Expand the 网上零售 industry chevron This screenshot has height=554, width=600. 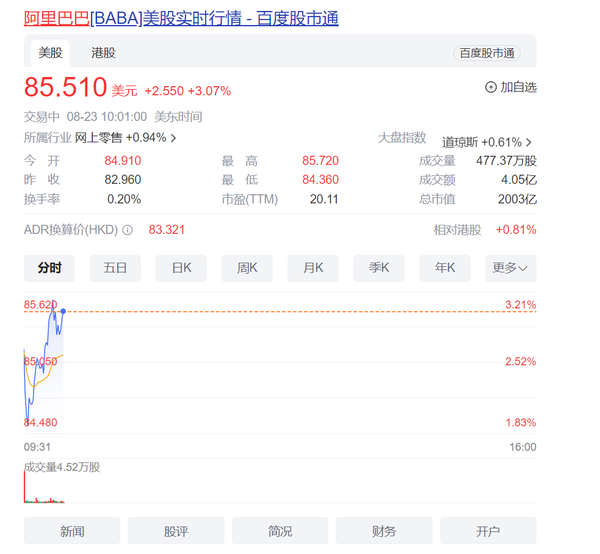[173, 138]
